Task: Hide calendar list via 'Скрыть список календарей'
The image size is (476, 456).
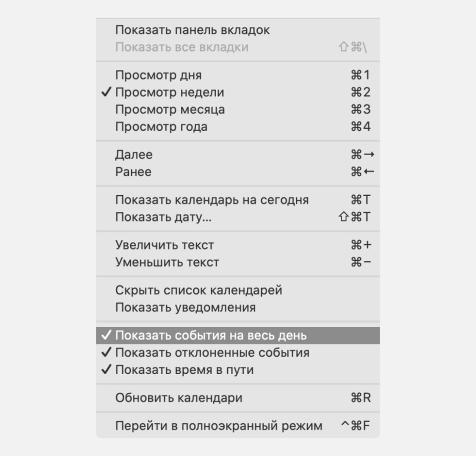Action: 198,291
